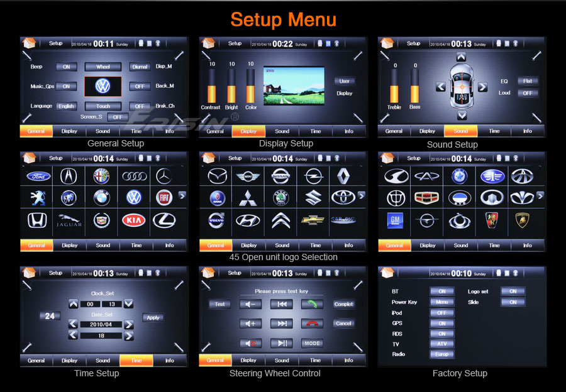Select the Lexus logo
The width and height of the screenshot is (566, 392).
coord(164,220)
